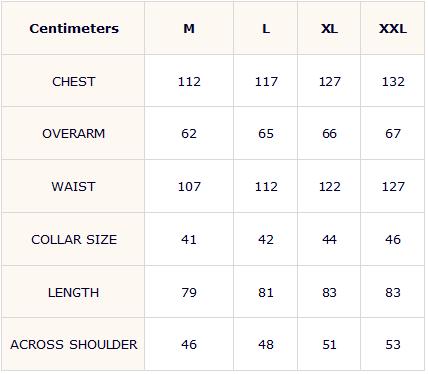
Task: Click the chest value 132 for XXL
Action: [393, 82]
